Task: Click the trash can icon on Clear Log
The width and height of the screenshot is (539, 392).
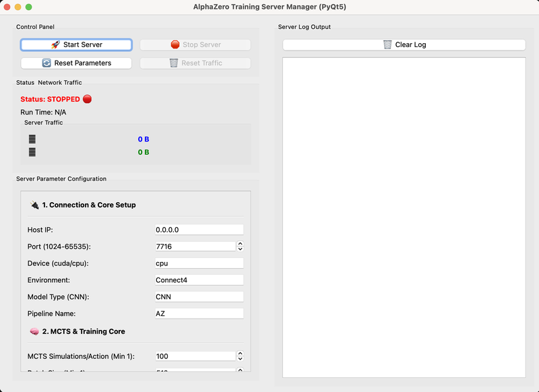Action: (387, 45)
